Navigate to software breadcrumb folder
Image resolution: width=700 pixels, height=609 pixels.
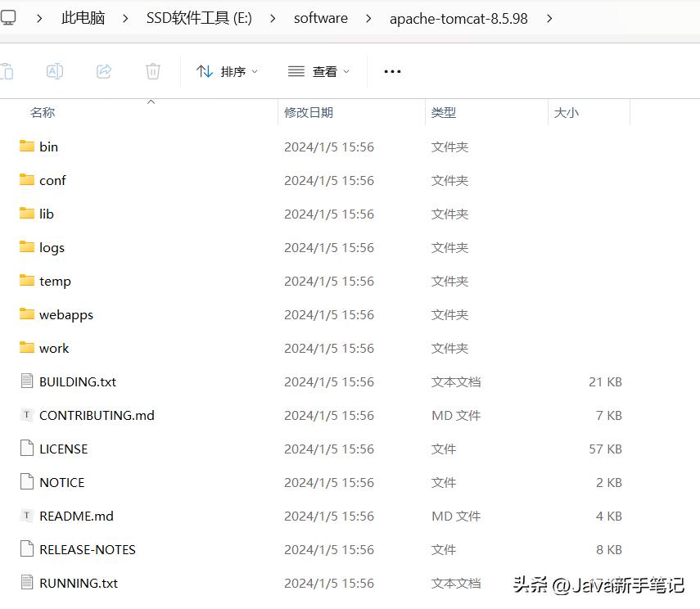pyautogui.click(x=321, y=18)
